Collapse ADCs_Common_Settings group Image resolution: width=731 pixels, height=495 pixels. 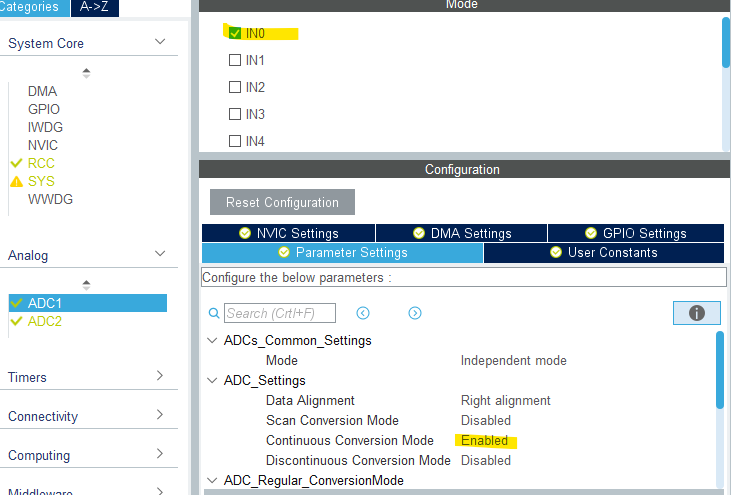(x=212, y=341)
